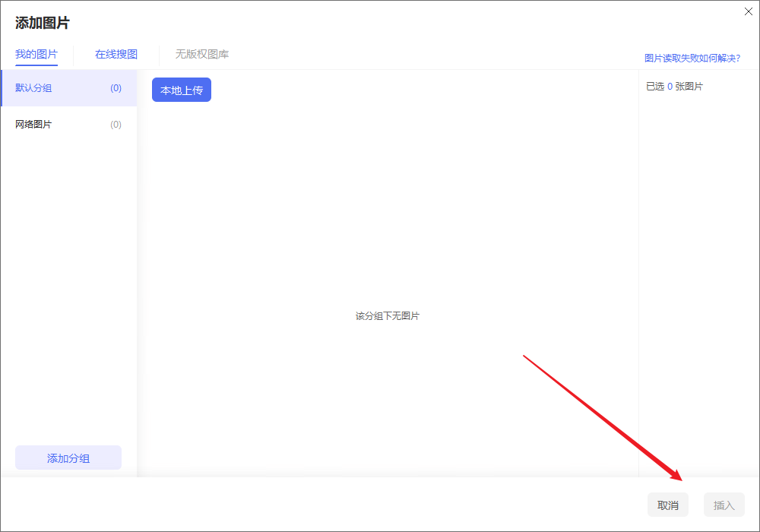The height and width of the screenshot is (532, 760).
Task: Click the blank area under 已选 0 张图片
Action: click(x=698, y=266)
